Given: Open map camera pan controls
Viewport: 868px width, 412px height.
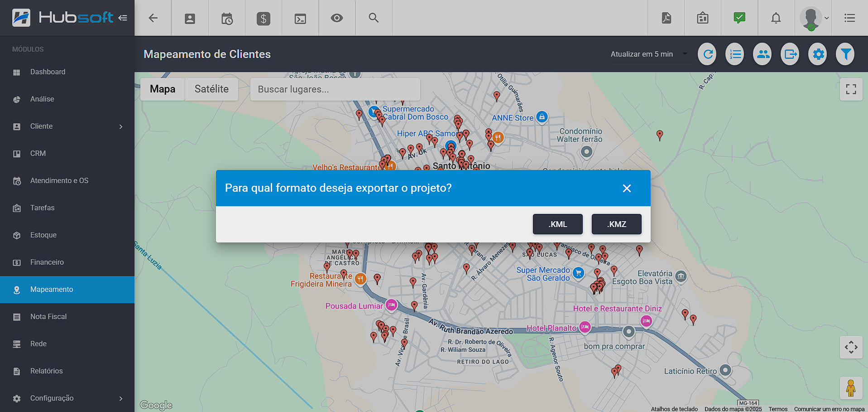Looking at the screenshot, I should [851, 347].
